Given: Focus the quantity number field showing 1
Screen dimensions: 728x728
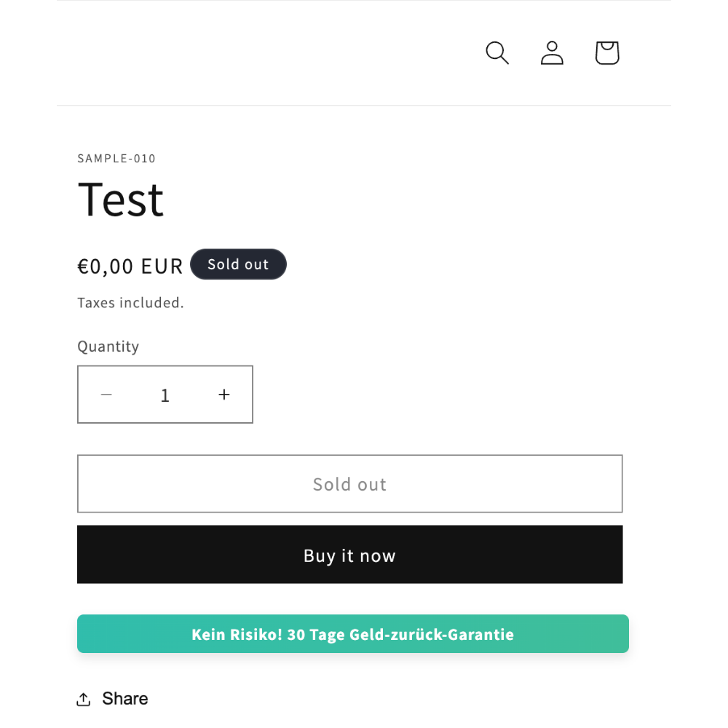Looking at the screenshot, I should coord(165,395).
